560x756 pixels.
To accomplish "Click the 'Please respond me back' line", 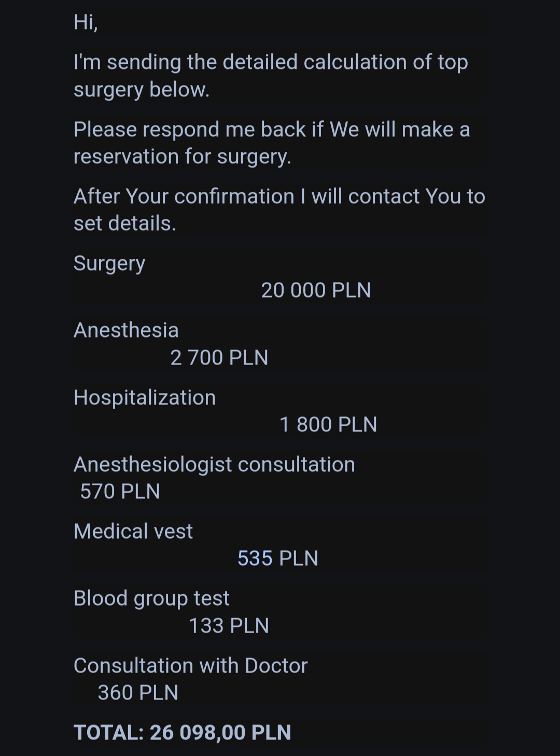I will 271,130.
